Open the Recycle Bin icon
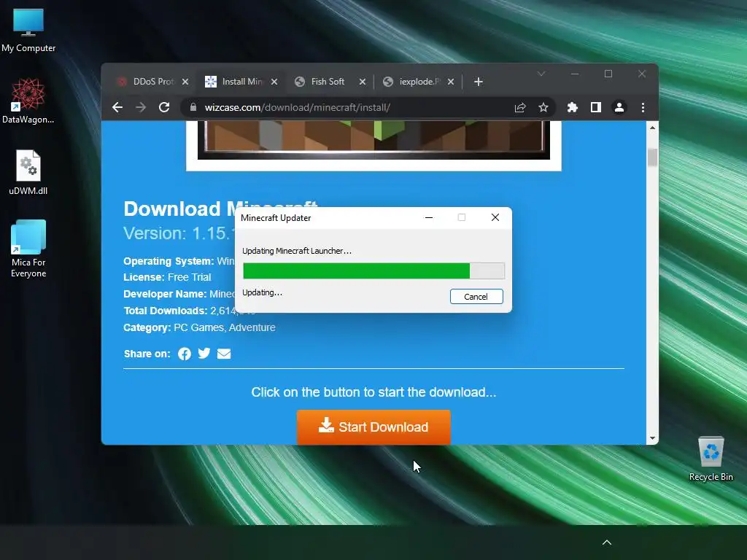747x560 pixels. pos(711,459)
